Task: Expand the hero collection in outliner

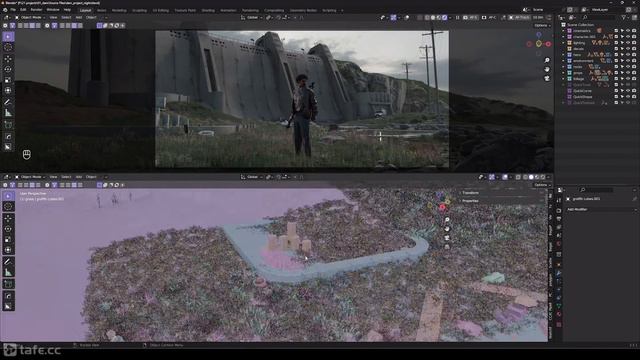Action: (564, 54)
